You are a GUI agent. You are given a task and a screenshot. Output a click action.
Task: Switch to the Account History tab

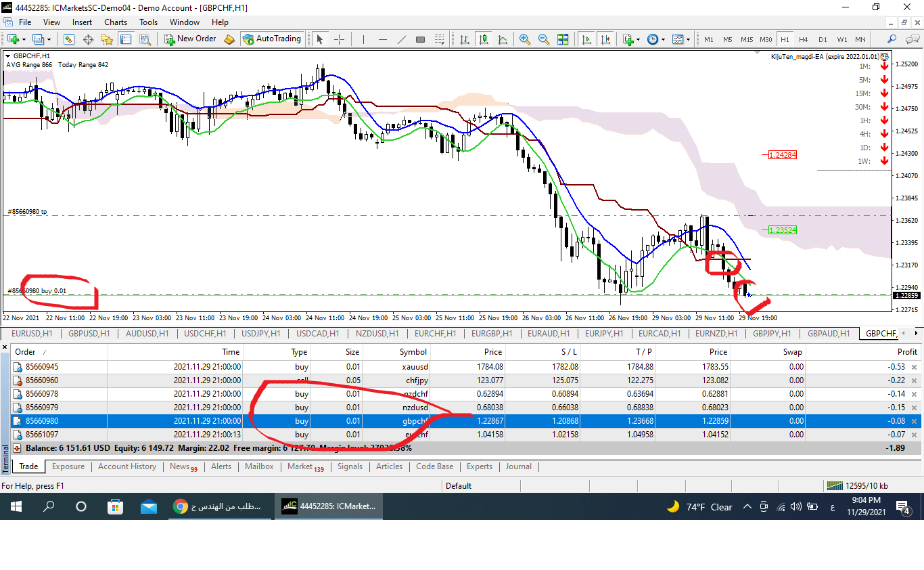pos(126,466)
